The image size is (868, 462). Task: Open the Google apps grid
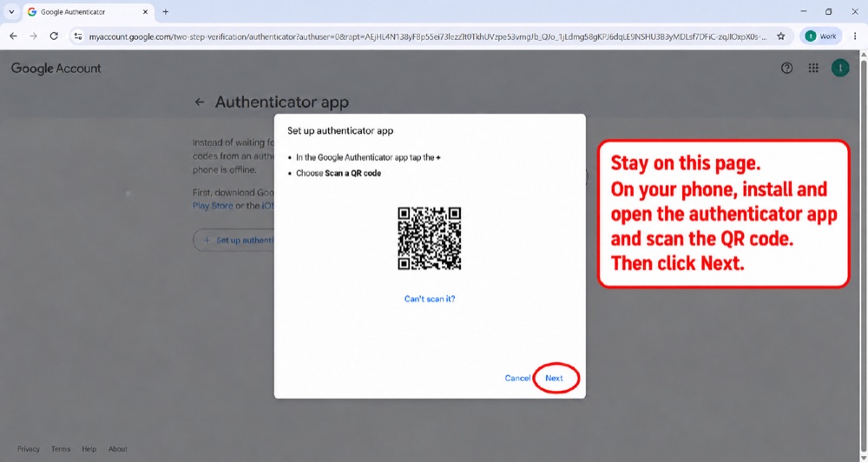coord(813,68)
